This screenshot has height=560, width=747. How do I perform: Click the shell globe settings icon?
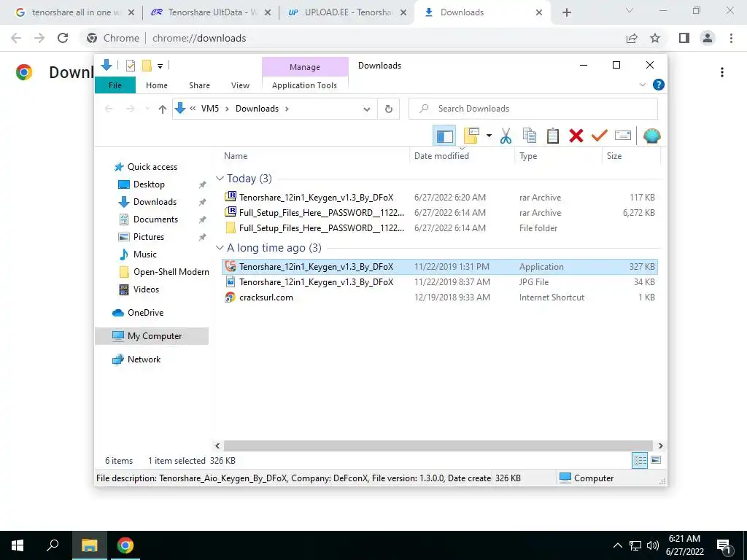pos(651,136)
